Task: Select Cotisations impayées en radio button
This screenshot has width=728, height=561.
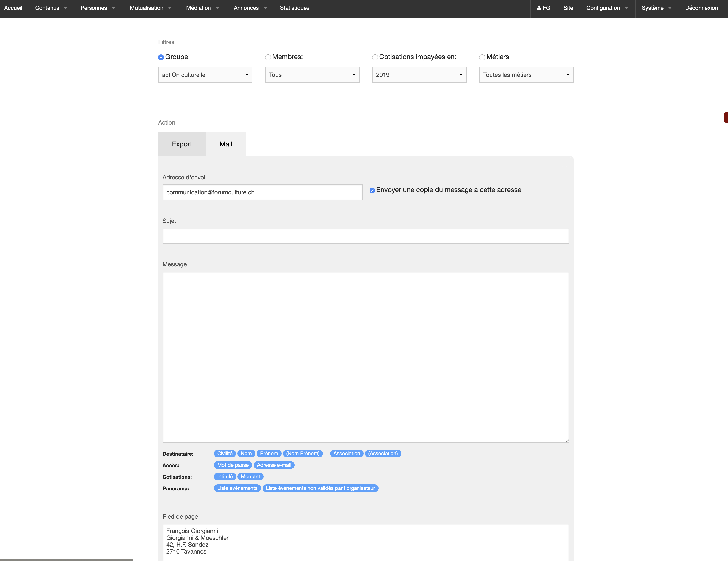Action: 375,57
